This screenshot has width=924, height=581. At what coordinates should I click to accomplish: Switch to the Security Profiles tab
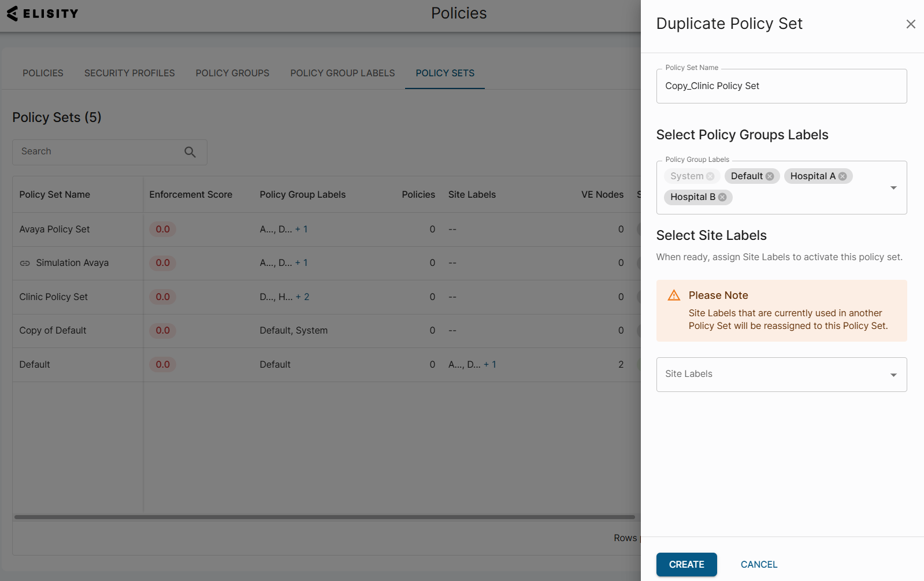pos(129,73)
